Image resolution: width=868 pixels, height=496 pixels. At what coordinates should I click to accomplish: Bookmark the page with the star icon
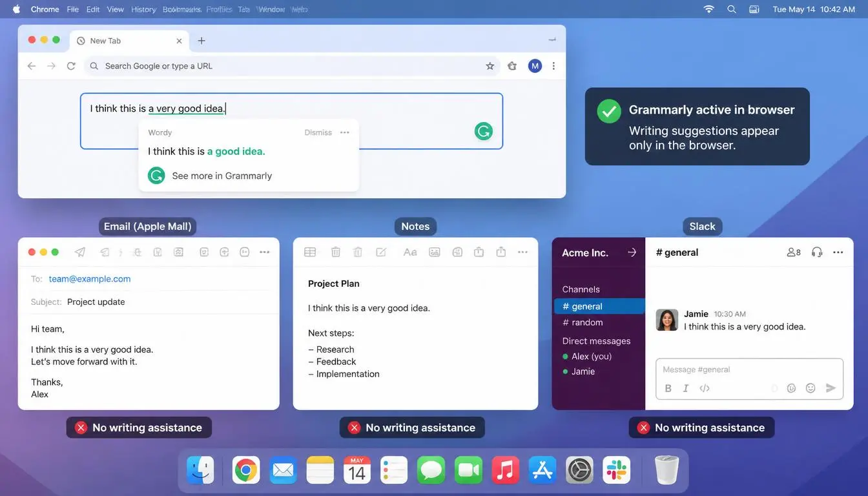click(490, 66)
